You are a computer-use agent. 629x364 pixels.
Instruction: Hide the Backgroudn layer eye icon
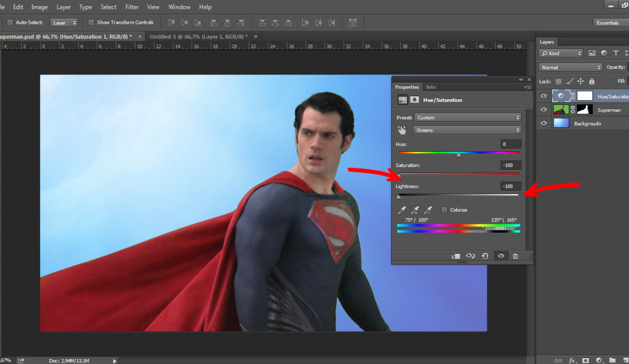click(x=543, y=123)
